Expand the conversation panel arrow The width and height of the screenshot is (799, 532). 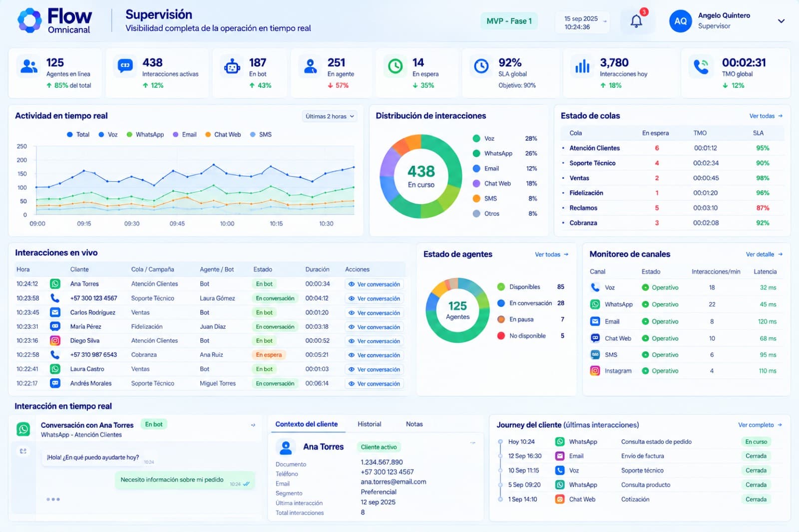[253, 425]
